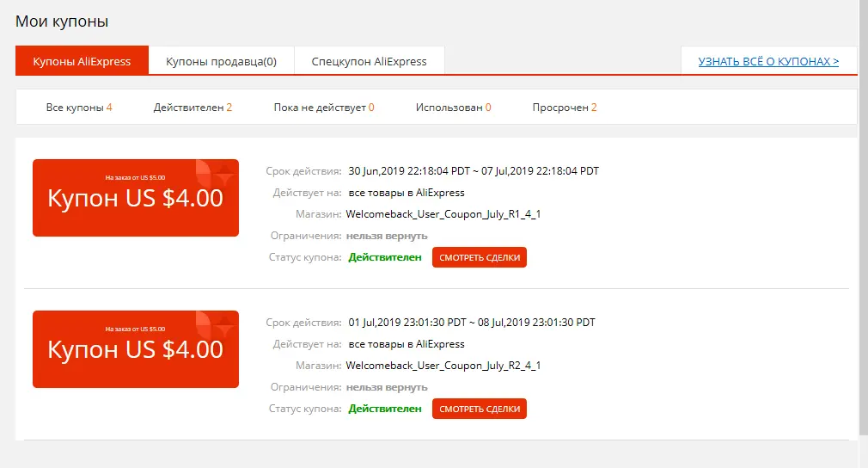Filter by Просрочен 2
Viewport: 868px width, 468px height.
(x=565, y=108)
